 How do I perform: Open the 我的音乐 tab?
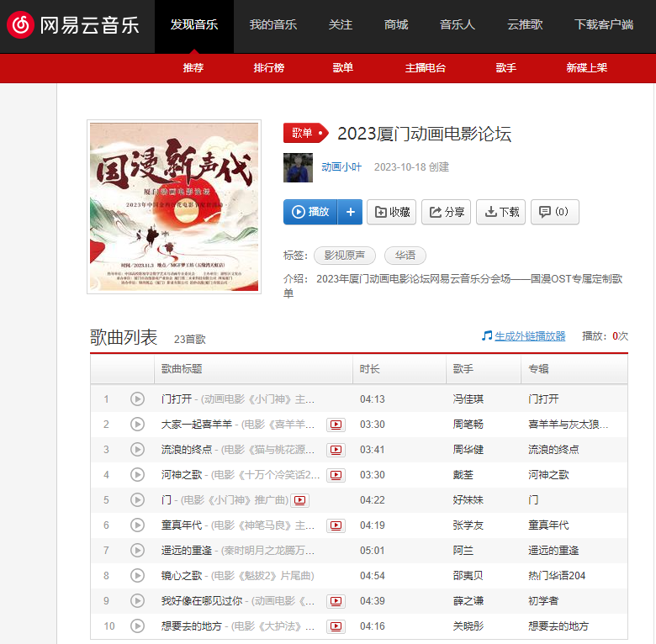pos(273,25)
